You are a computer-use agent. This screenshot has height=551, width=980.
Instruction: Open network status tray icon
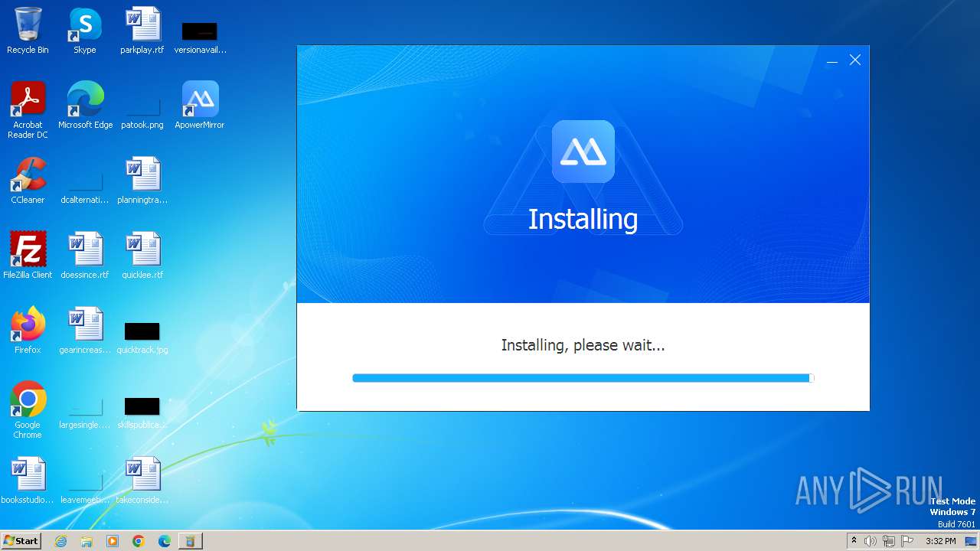(889, 541)
